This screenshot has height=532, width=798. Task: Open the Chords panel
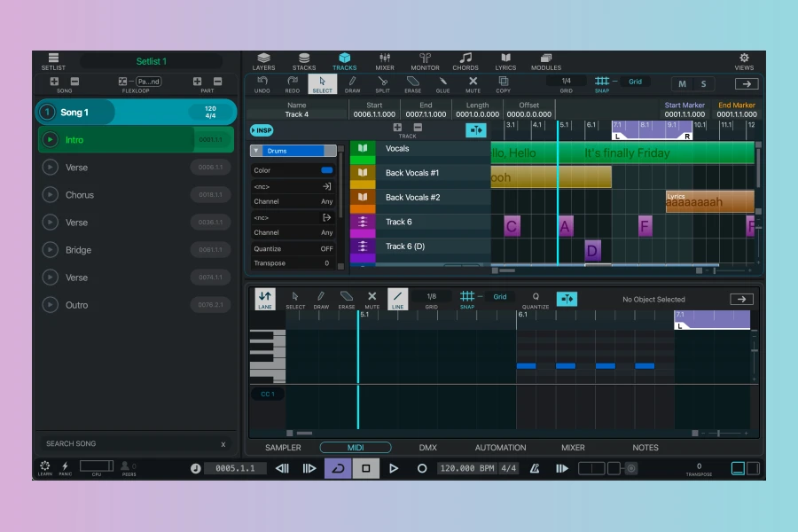click(x=465, y=61)
